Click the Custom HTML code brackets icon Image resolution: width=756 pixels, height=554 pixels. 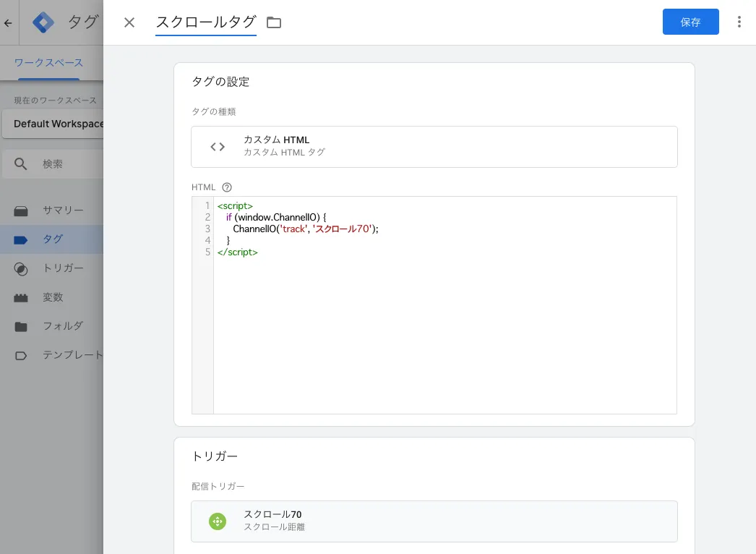tap(218, 147)
